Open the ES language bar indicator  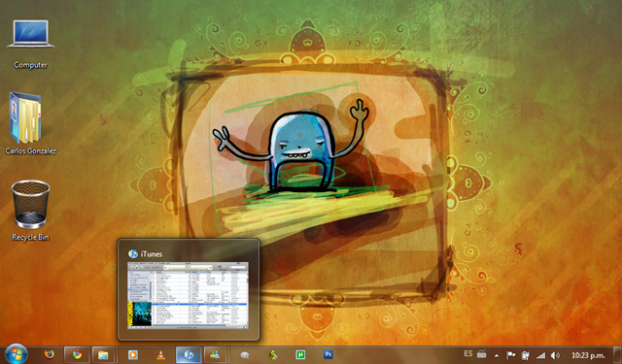pos(468,353)
